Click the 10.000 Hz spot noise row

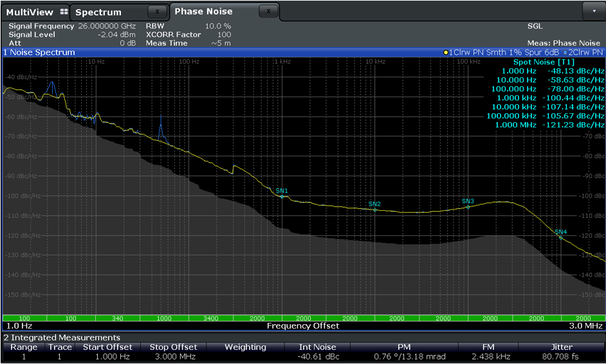[550, 80]
